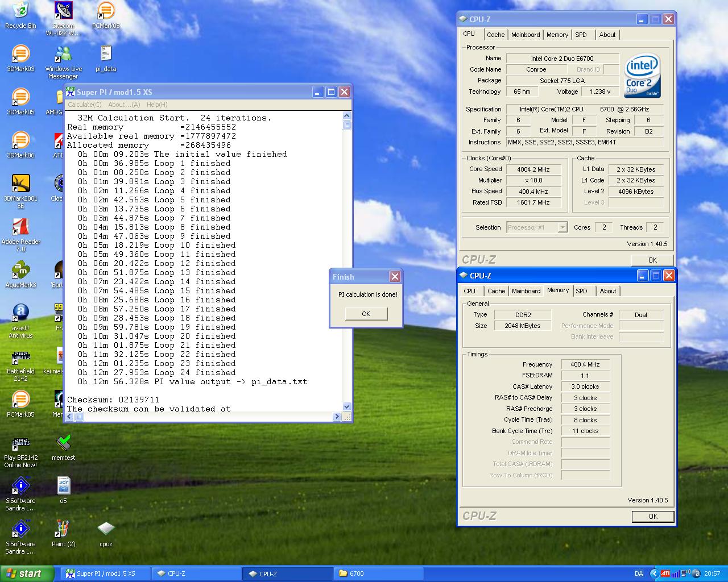The image size is (728, 582).
Task: Click Super PI vertical scrollbar down arrow
Action: pyautogui.click(x=347, y=407)
